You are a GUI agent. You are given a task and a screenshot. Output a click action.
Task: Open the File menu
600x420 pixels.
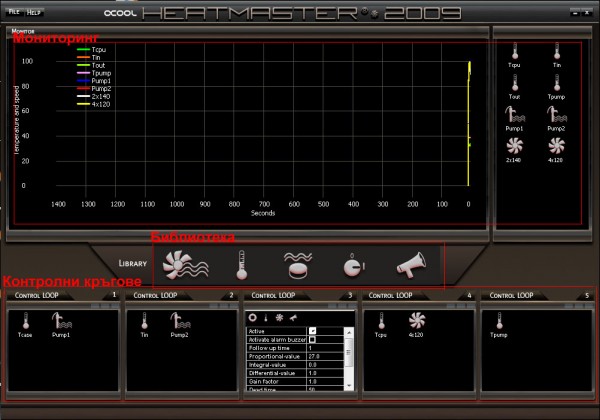(14, 12)
